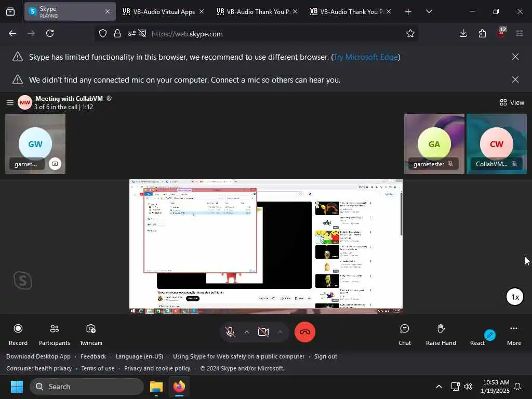Open Firefox application menu
Image resolution: width=532 pixels, height=399 pixels.
coord(520,33)
